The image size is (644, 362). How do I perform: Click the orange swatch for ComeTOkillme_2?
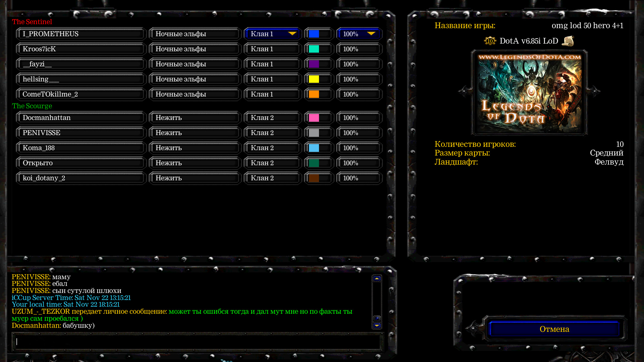(314, 94)
